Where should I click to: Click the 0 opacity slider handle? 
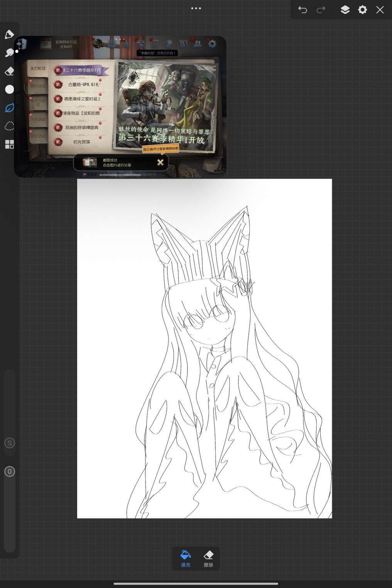10,471
